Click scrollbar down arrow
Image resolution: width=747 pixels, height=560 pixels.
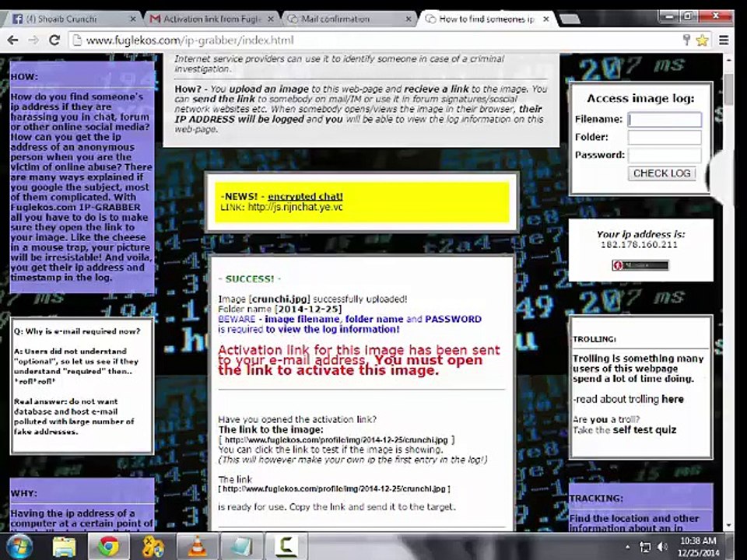pos(728,525)
